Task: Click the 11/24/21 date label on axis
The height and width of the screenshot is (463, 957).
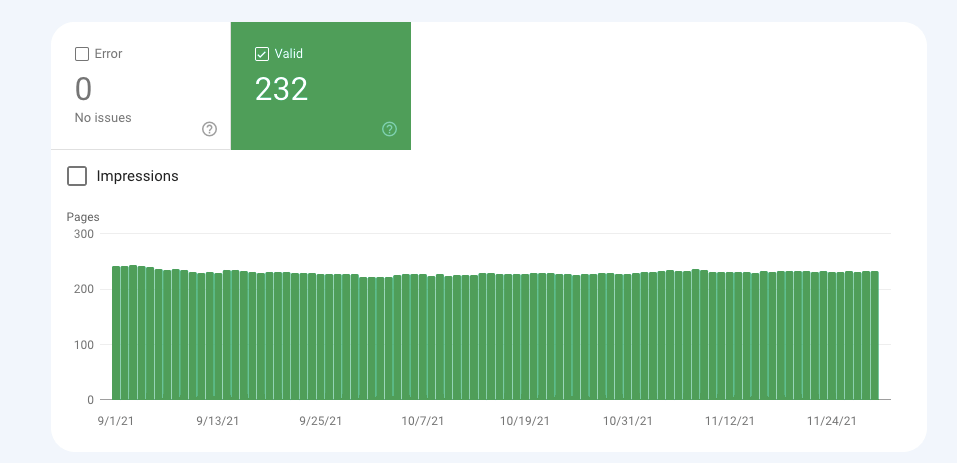Action: [x=832, y=421]
